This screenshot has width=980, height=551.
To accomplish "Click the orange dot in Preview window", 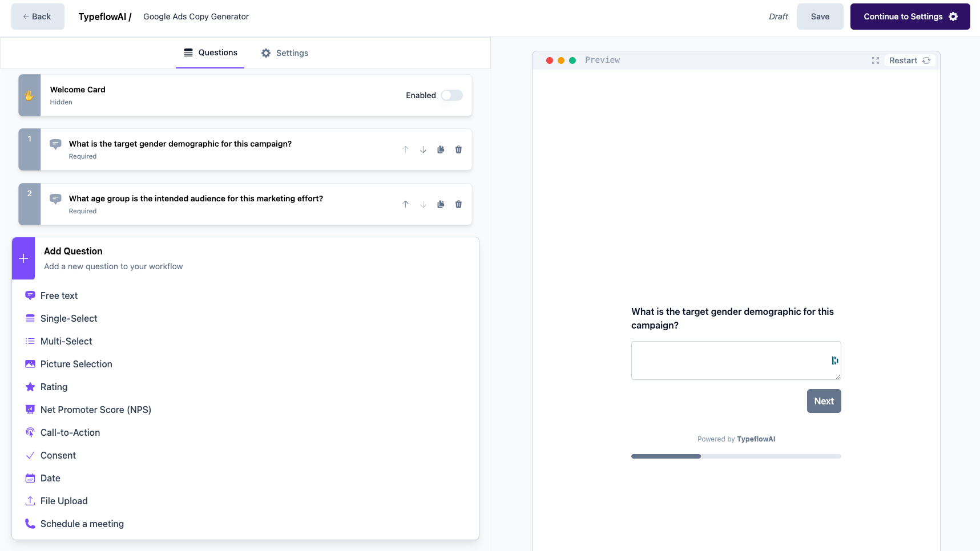I will point(561,60).
